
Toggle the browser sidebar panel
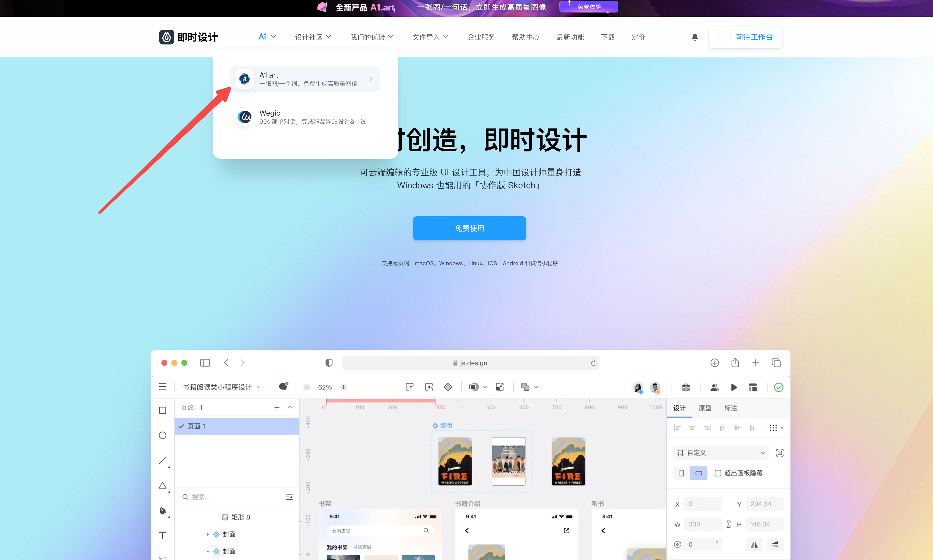click(x=205, y=363)
